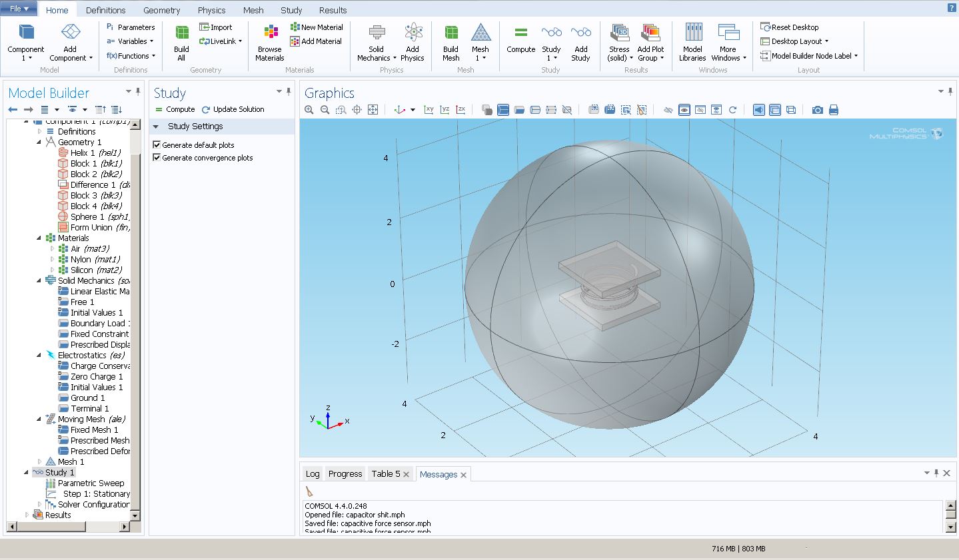This screenshot has height=560, width=959.
Task: Click New Material in the ribbon
Action: [x=317, y=27]
